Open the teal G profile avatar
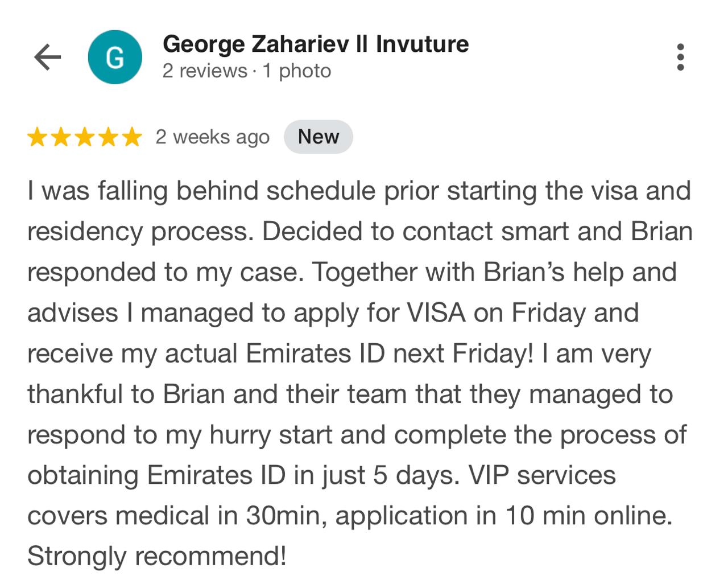This screenshot has height=588, width=728. (115, 57)
